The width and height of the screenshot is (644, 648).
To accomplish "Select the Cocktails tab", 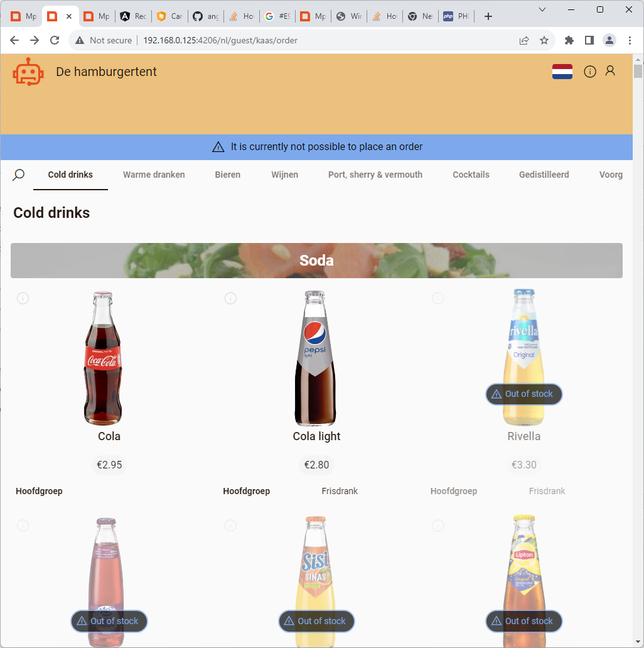I will tap(471, 175).
